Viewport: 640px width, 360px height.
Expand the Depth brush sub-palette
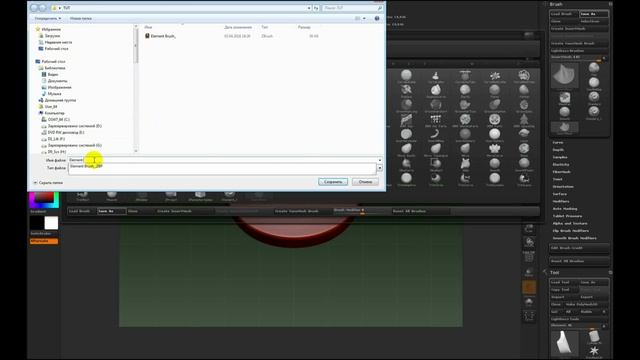[x=558, y=150]
